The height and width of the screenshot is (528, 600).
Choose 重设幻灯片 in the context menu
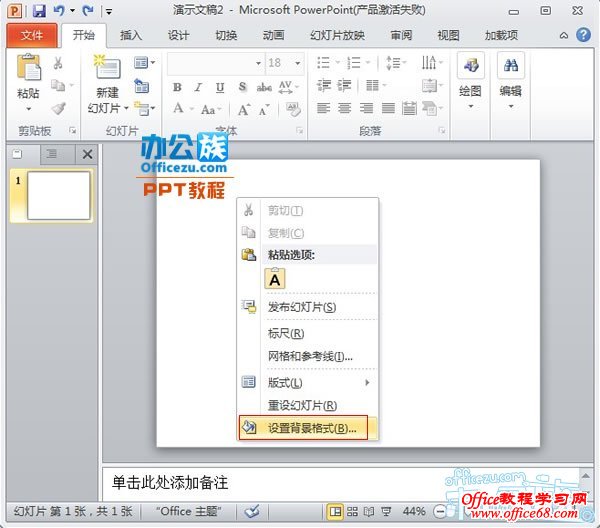click(x=302, y=405)
